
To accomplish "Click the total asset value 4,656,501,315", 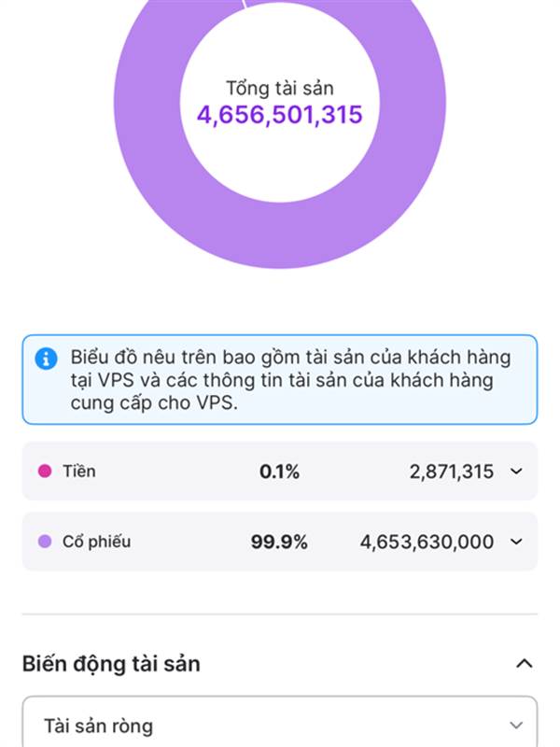I will (x=279, y=115).
